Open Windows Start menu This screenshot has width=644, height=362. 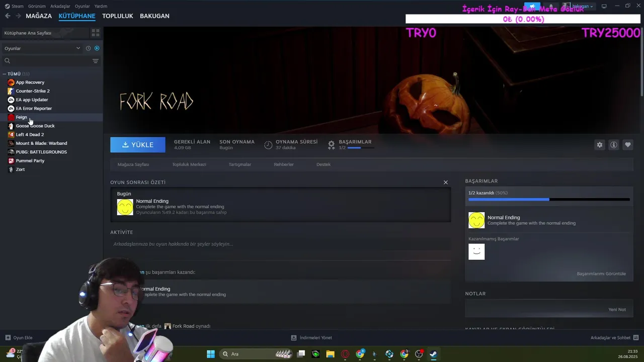pos(211,354)
